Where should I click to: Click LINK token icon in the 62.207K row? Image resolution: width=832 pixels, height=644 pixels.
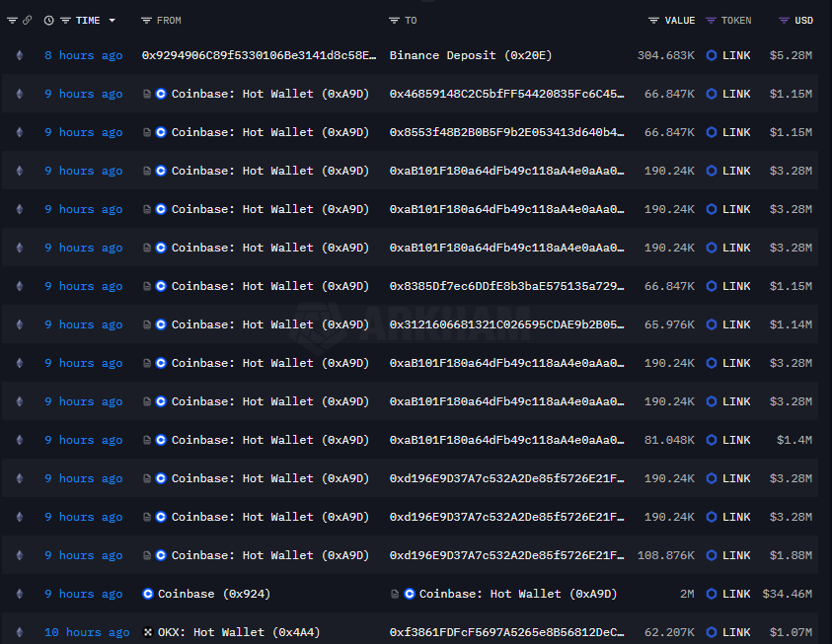pos(712,632)
